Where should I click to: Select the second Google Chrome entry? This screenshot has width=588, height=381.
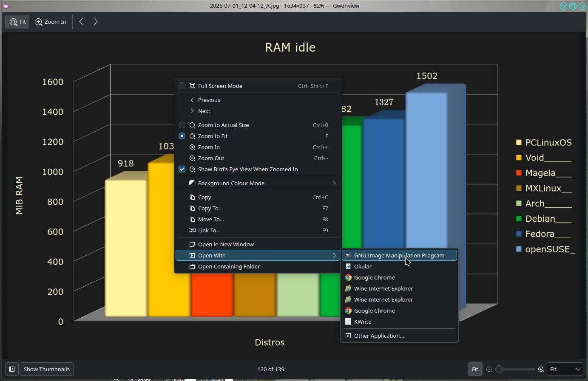click(x=399, y=310)
